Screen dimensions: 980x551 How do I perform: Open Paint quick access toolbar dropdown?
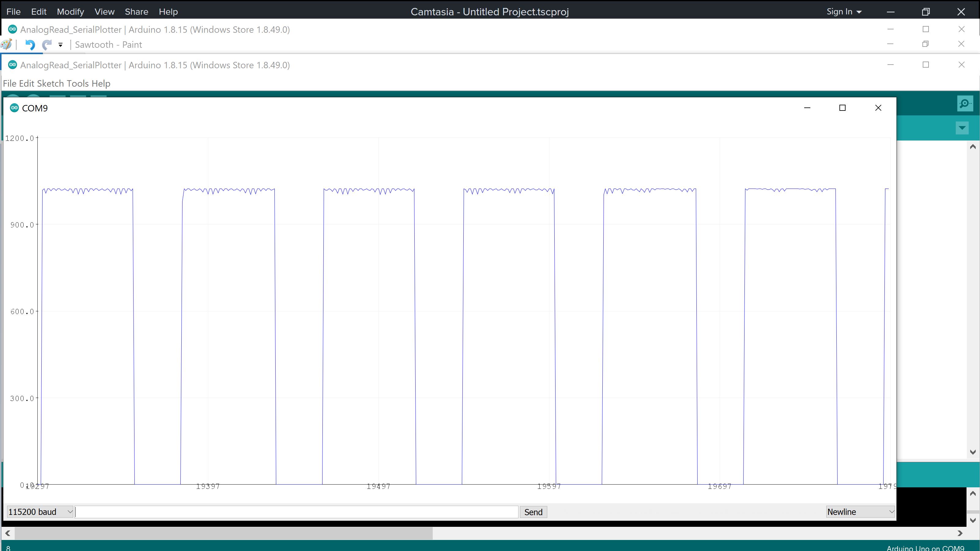tap(61, 45)
